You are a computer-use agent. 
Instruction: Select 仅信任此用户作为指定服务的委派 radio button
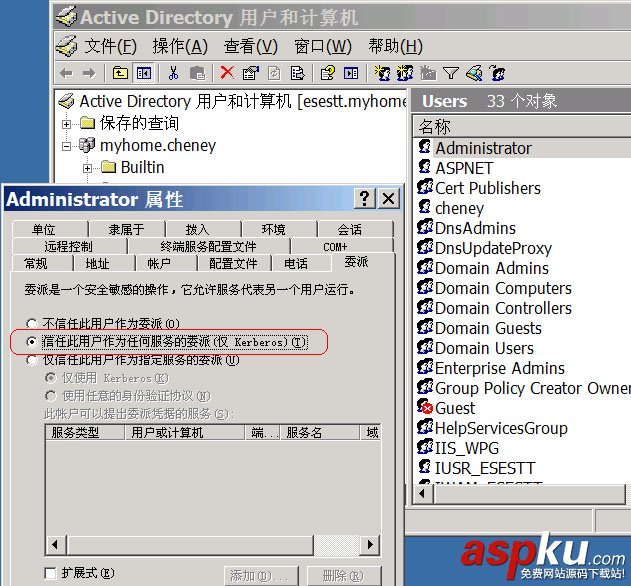coord(31,360)
